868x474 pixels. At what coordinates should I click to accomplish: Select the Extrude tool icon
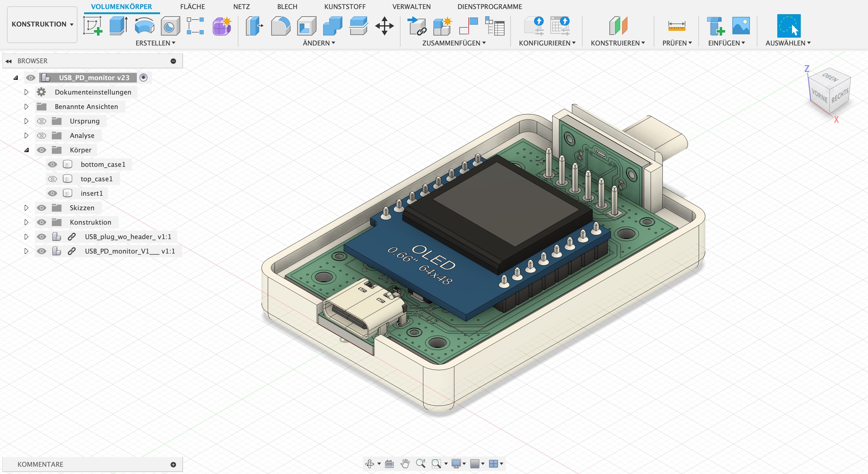pos(118,26)
